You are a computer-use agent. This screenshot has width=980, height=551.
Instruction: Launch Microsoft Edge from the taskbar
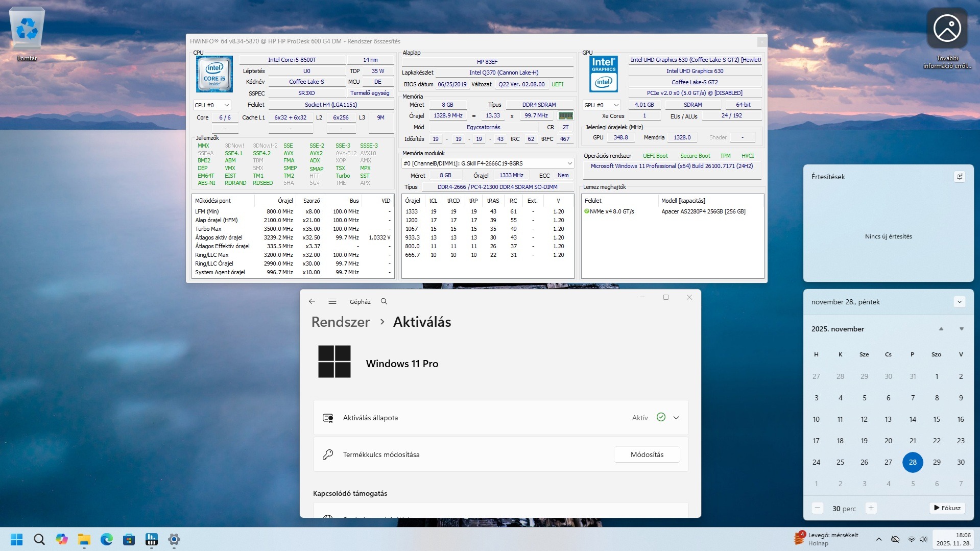pyautogui.click(x=107, y=539)
